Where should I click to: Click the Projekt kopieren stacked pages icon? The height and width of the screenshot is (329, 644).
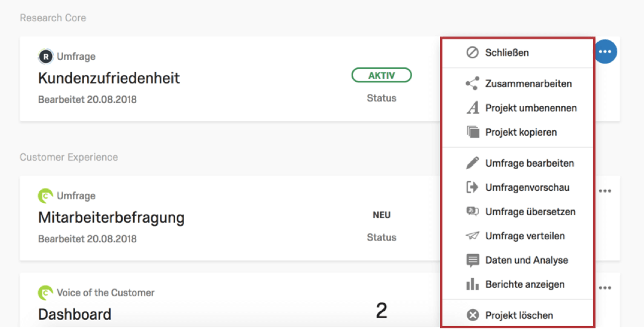click(473, 132)
